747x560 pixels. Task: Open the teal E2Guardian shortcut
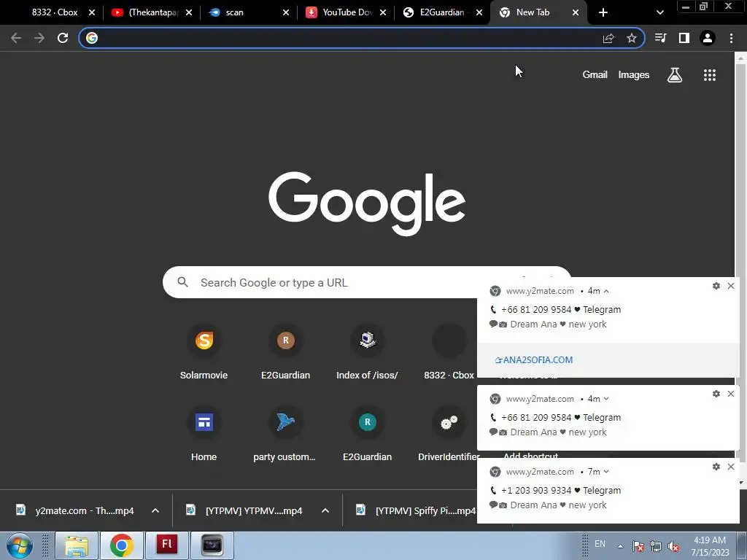pos(368,434)
